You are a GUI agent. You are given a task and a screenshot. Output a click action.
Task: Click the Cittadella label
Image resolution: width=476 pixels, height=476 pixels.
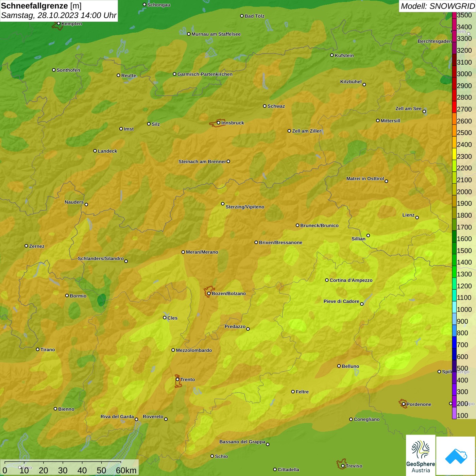click(288, 470)
